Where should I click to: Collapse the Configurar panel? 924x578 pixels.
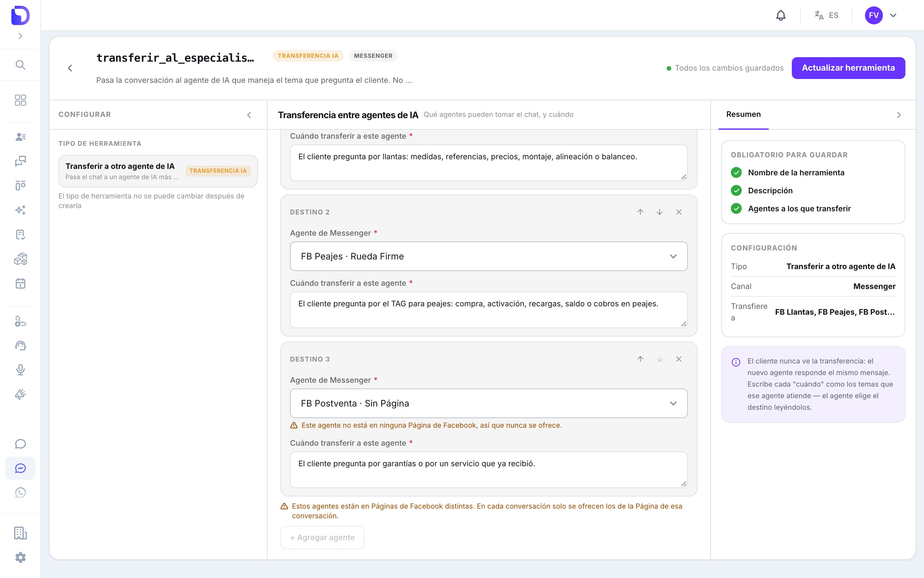(x=249, y=115)
